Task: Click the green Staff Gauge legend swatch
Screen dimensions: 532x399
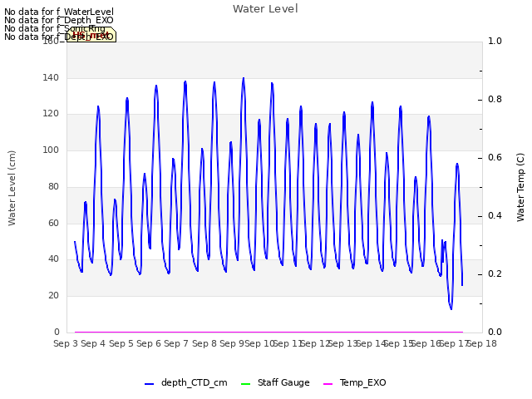Action: click(245, 384)
